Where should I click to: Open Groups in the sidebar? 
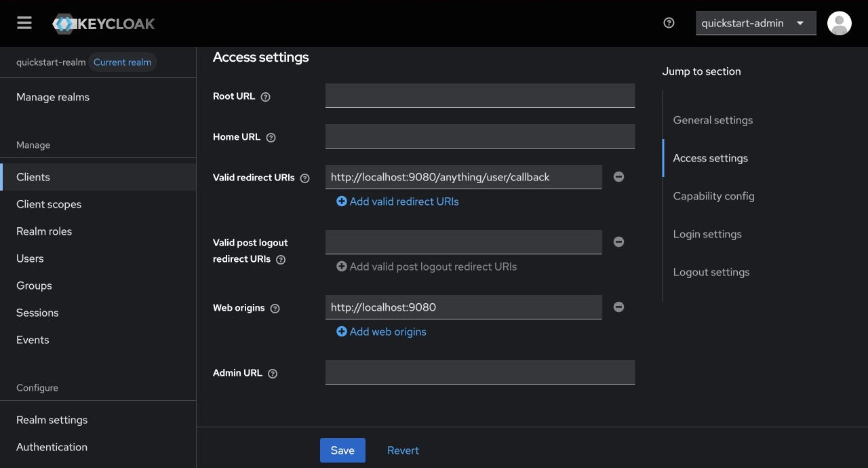98,286
